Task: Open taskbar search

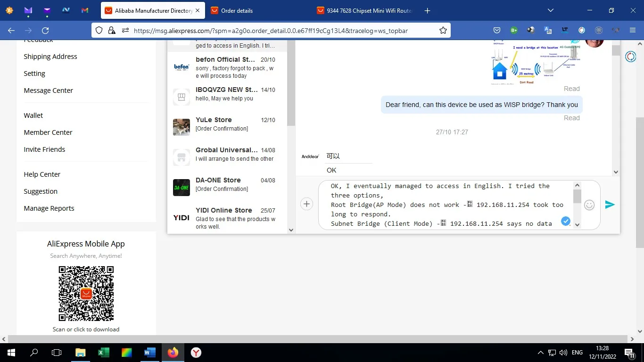Action: pyautogui.click(x=34, y=353)
